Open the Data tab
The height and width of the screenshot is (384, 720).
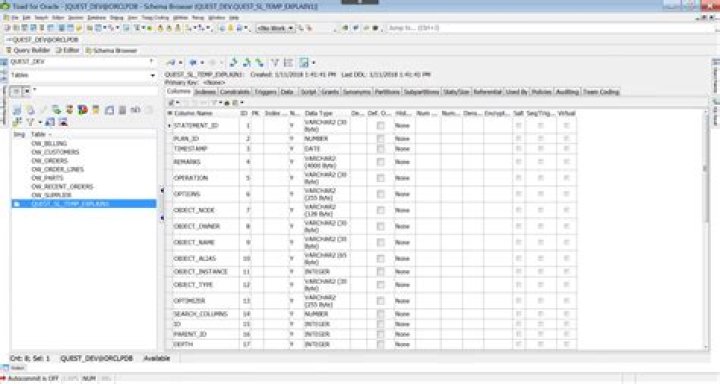point(287,92)
